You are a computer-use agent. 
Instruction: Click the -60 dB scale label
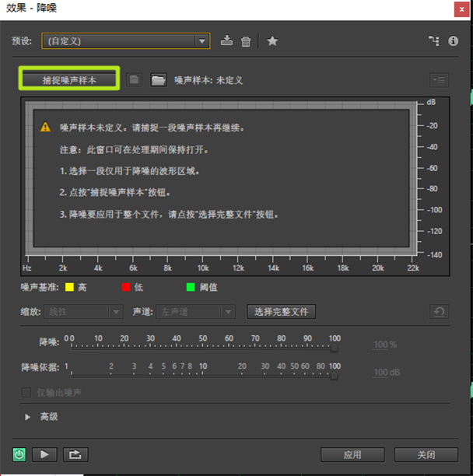pyautogui.click(x=432, y=168)
